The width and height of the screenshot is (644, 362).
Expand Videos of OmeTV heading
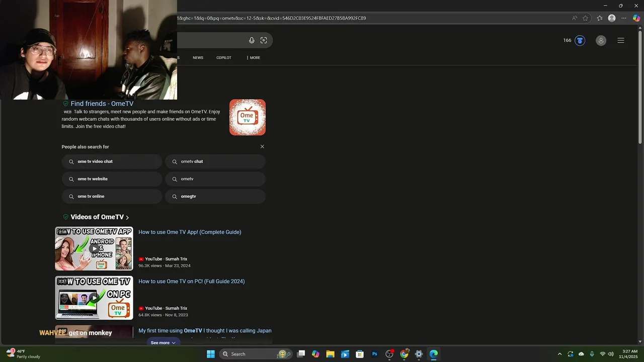pyautogui.click(x=100, y=217)
